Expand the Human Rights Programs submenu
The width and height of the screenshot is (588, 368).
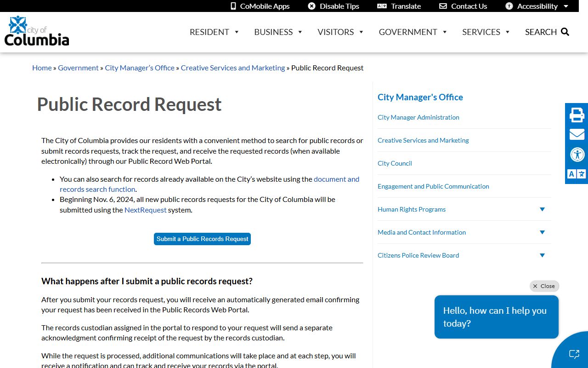coord(542,209)
